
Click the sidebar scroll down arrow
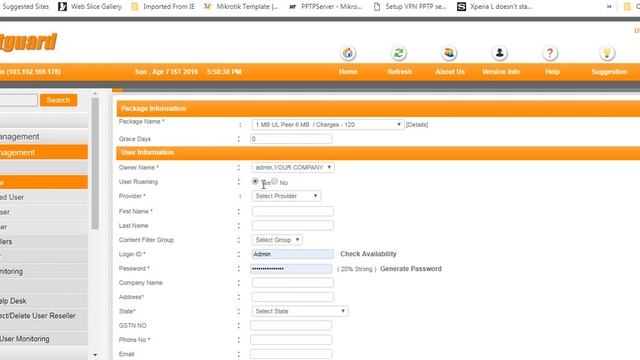[95, 355]
